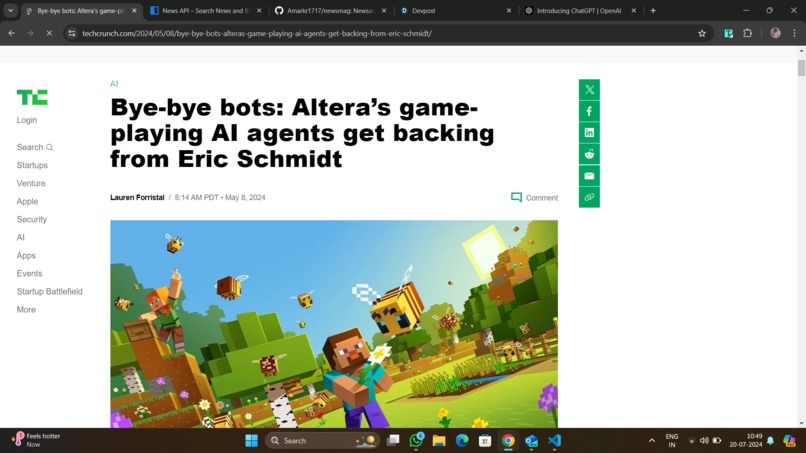Image resolution: width=806 pixels, height=453 pixels.
Task: Switch to Devpost tab
Action: coord(455,10)
